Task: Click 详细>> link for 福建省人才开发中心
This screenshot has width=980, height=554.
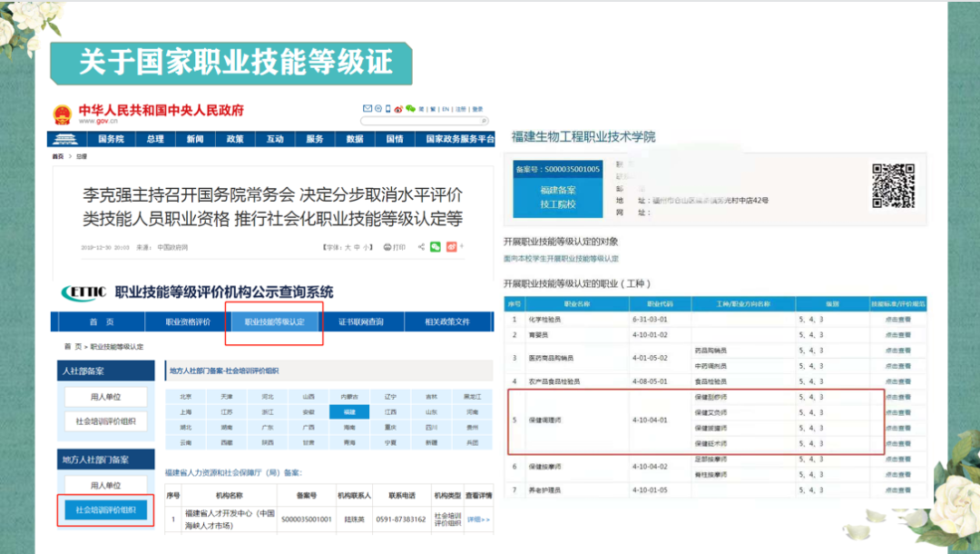Action: [478, 519]
